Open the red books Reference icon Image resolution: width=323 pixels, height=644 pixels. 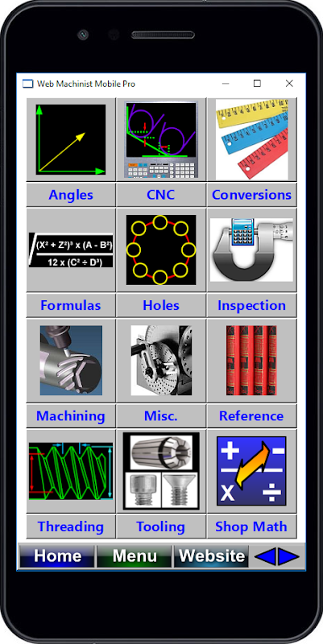251,360
